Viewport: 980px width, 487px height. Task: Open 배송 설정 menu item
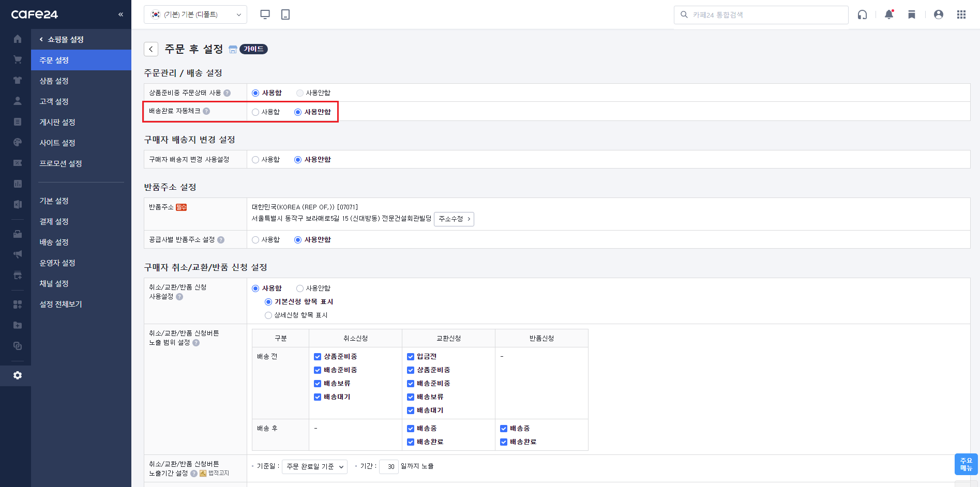coord(81,242)
